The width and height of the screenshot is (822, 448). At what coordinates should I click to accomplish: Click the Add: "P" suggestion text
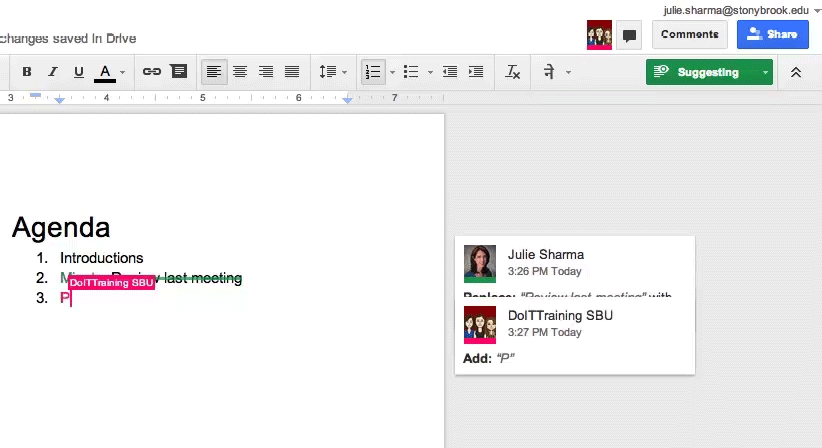(489, 358)
